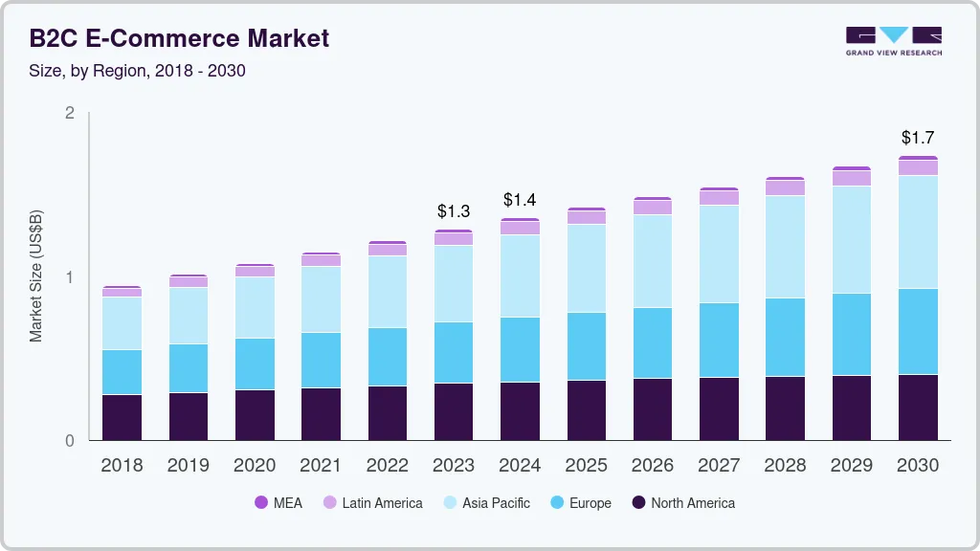Select the Europe legend dot
Image resolution: width=980 pixels, height=551 pixels.
pyautogui.click(x=556, y=503)
